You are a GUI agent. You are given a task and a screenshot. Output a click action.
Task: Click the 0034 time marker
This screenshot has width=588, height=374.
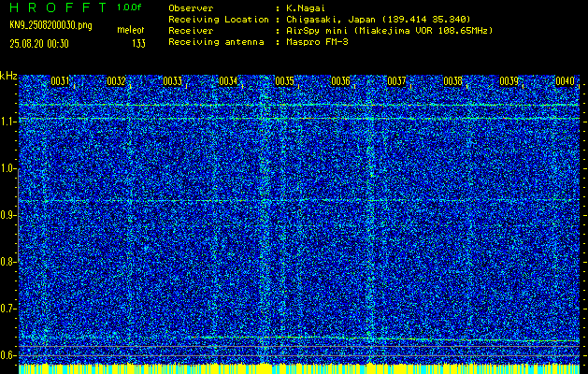coord(228,81)
